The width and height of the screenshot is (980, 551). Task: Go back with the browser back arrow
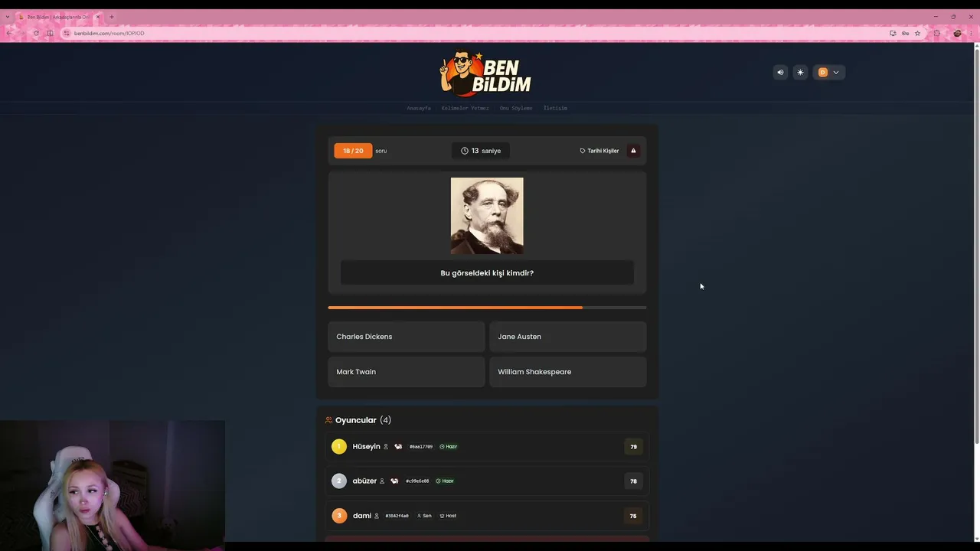[9, 34]
